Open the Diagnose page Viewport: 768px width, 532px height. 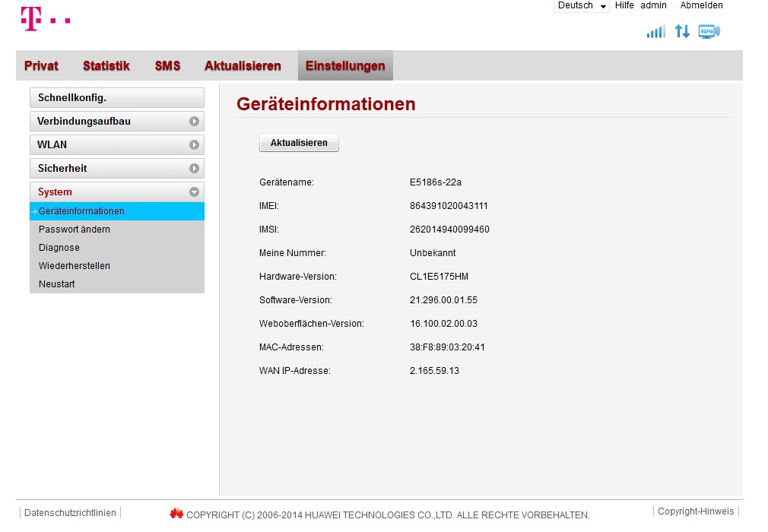tap(59, 248)
